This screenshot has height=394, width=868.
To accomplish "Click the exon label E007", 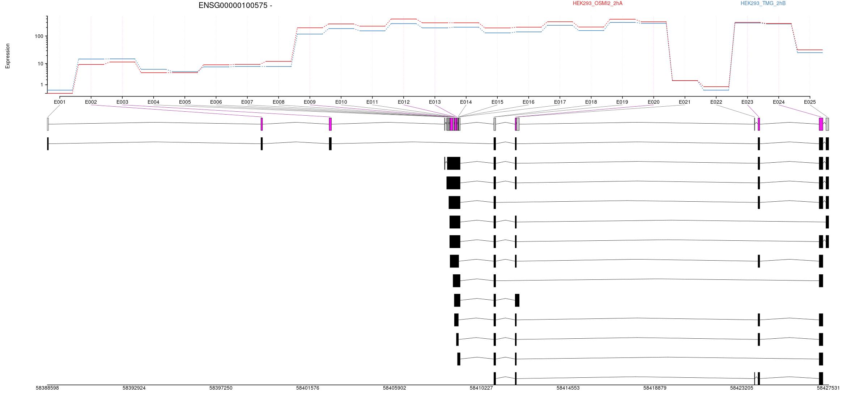I will point(247,102).
